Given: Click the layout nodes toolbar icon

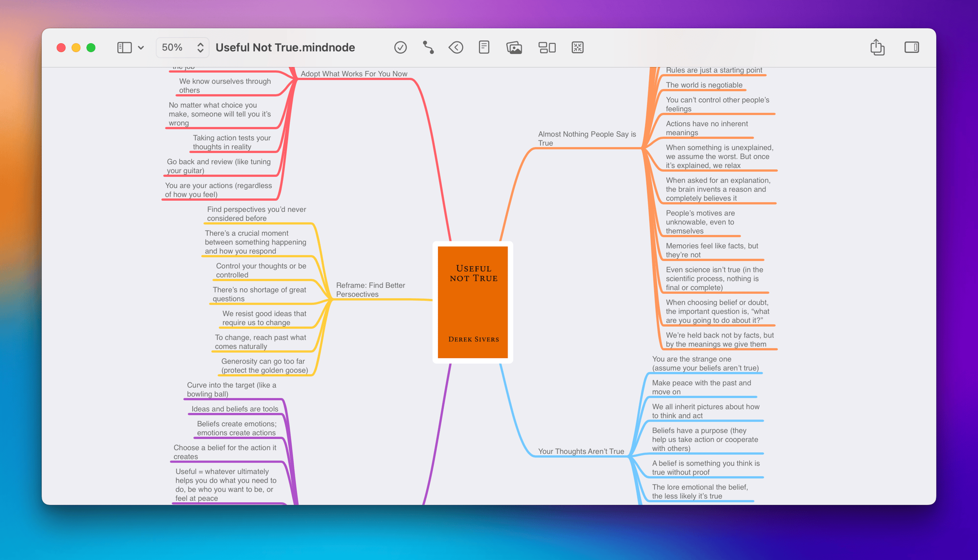Looking at the screenshot, I should coord(547,48).
